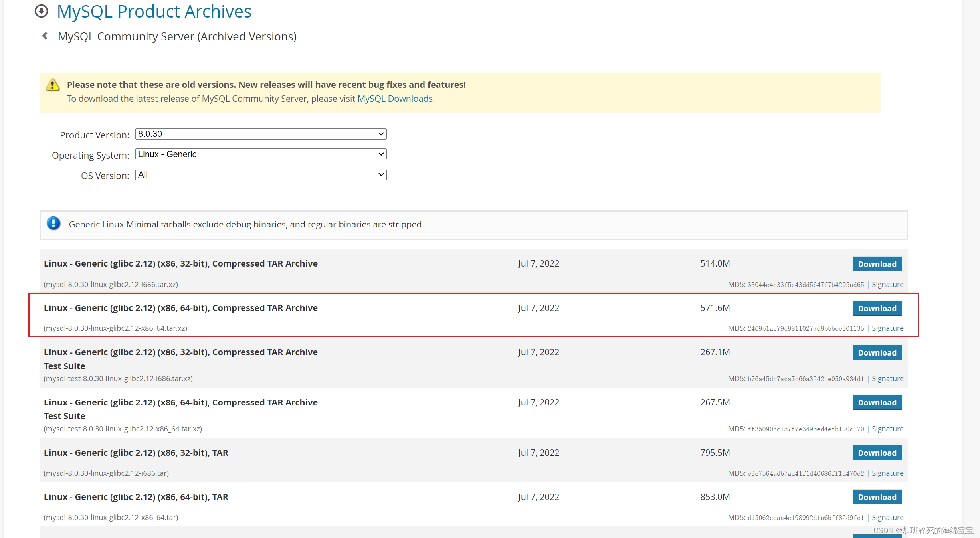Click MD5 hash e3c7564adb7ad41f1d40686ff1d470c2
Screen dimensions: 980x538
(806, 474)
